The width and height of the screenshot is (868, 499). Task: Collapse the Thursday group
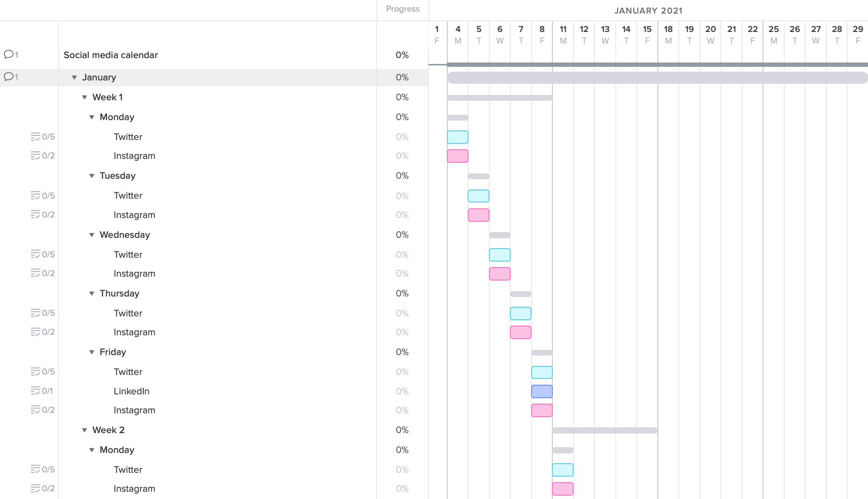[91, 293]
